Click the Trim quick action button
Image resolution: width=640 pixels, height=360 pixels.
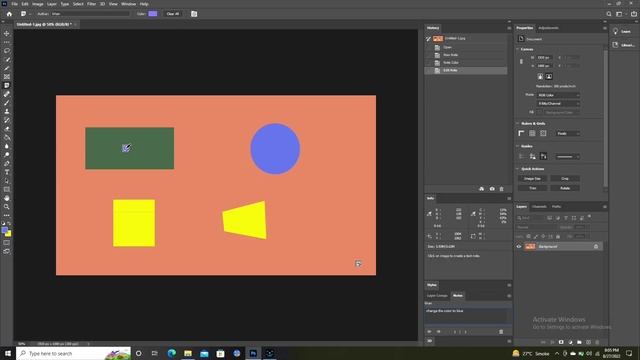pyautogui.click(x=532, y=188)
